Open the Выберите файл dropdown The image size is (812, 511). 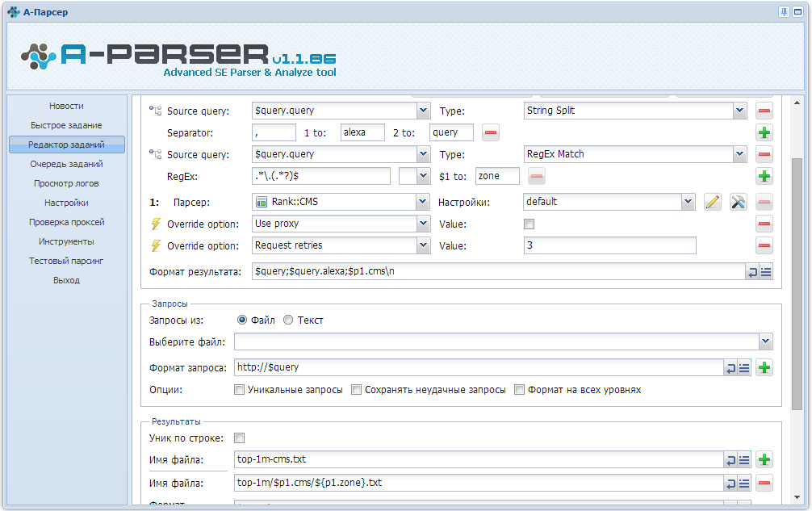coord(765,341)
